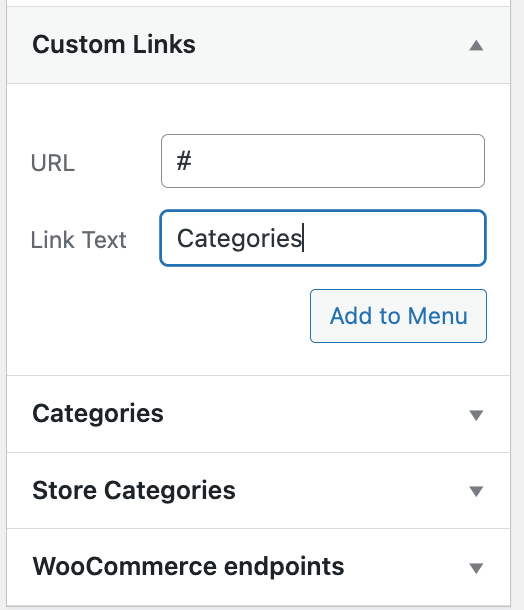Click the hash symbol inside URL box
Image resolution: width=524 pixels, height=610 pixels.
click(184, 161)
